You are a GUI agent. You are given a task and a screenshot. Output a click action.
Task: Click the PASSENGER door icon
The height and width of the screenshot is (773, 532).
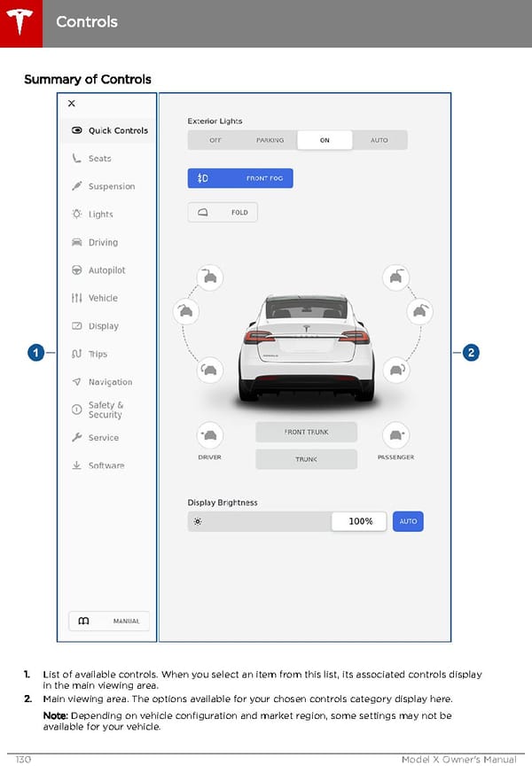396,435
